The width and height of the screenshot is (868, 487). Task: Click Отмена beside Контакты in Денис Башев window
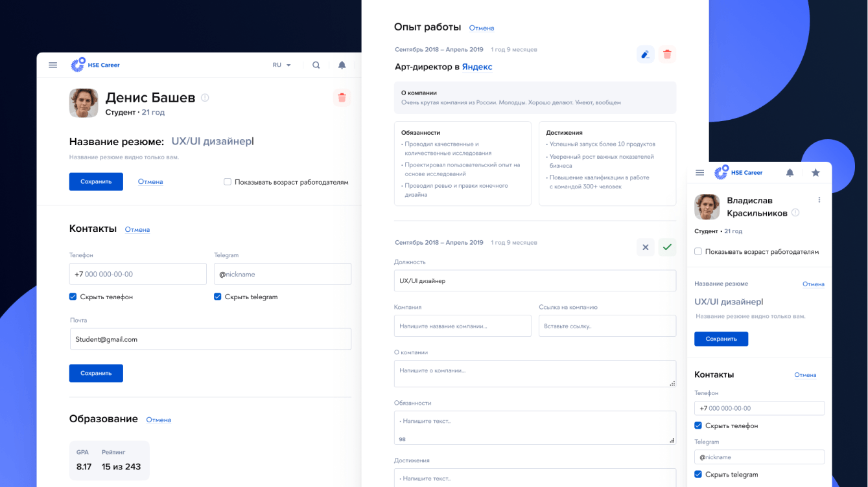[137, 229]
